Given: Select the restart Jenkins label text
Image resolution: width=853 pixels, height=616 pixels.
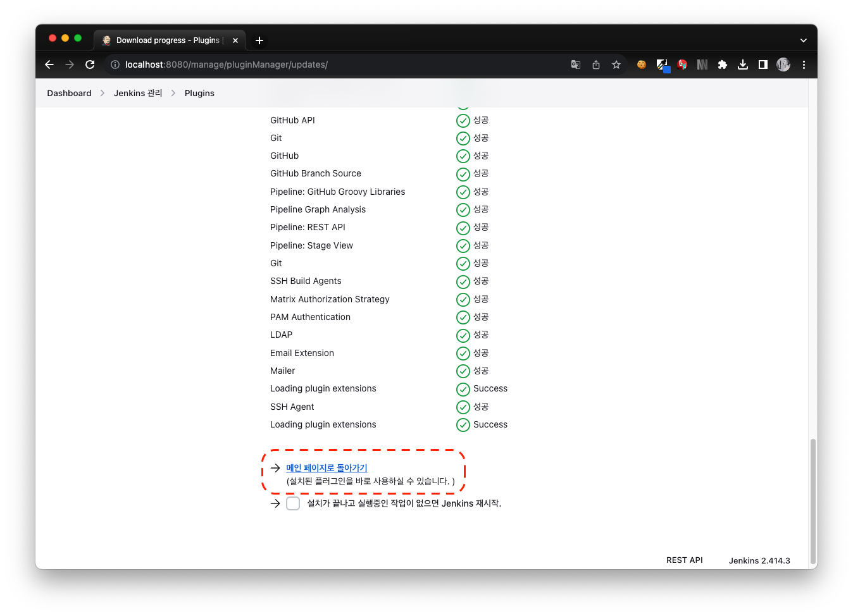Looking at the screenshot, I should 404,503.
